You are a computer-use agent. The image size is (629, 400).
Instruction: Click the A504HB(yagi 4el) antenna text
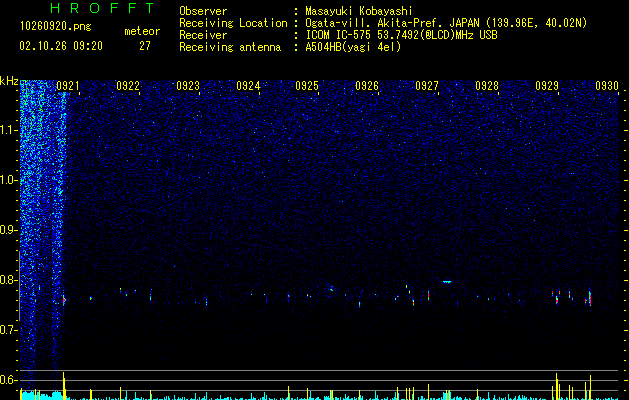click(x=353, y=47)
